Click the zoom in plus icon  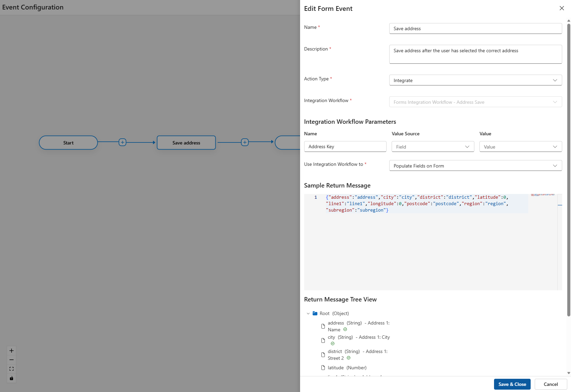point(12,351)
